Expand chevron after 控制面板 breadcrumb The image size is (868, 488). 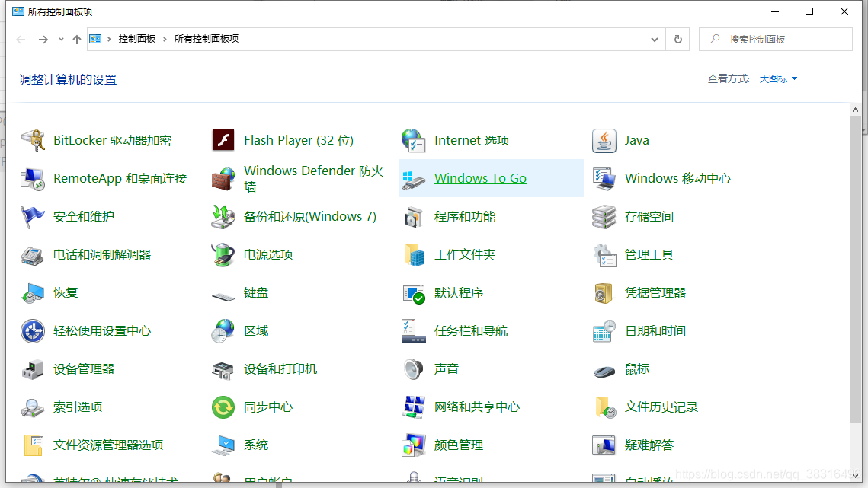pyautogui.click(x=165, y=39)
